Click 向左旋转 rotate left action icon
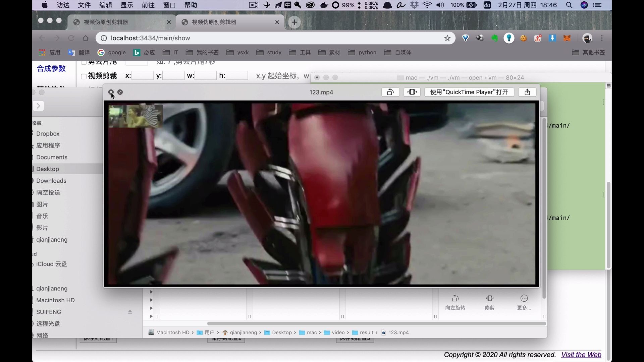Screen dimensions: 644x362 click(455, 298)
